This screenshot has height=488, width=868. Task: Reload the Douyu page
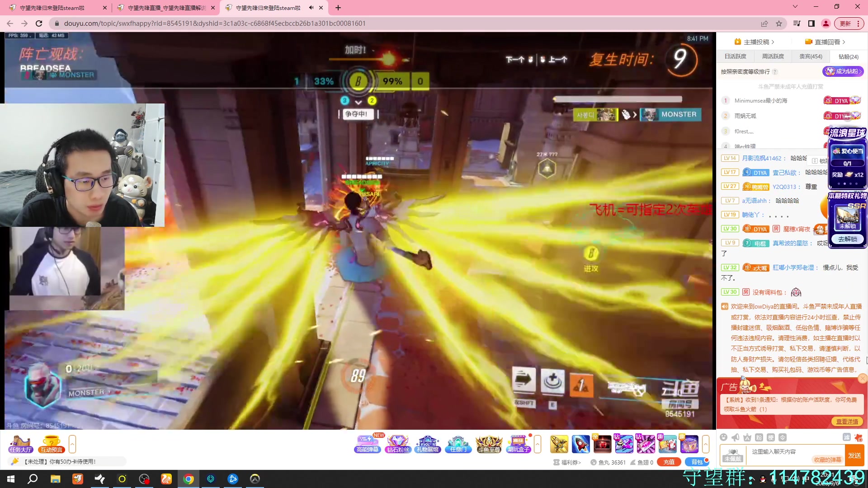click(x=39, y=23)
